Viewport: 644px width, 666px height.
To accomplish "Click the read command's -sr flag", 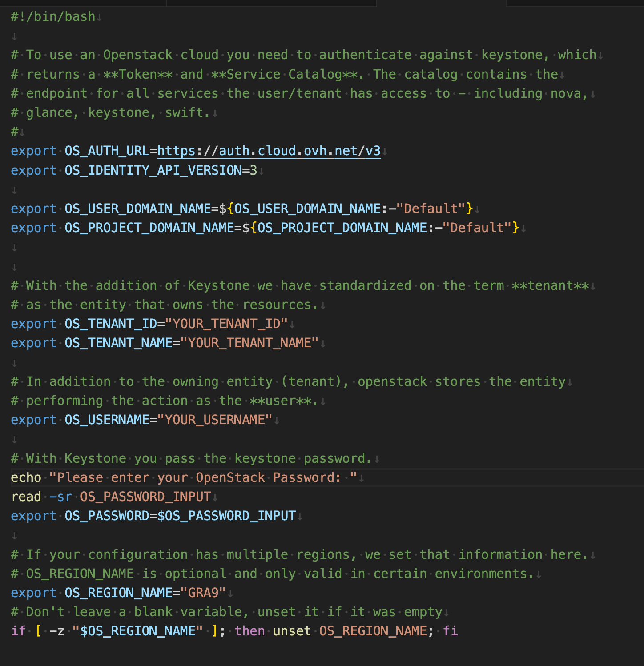I will pos(60,497).
